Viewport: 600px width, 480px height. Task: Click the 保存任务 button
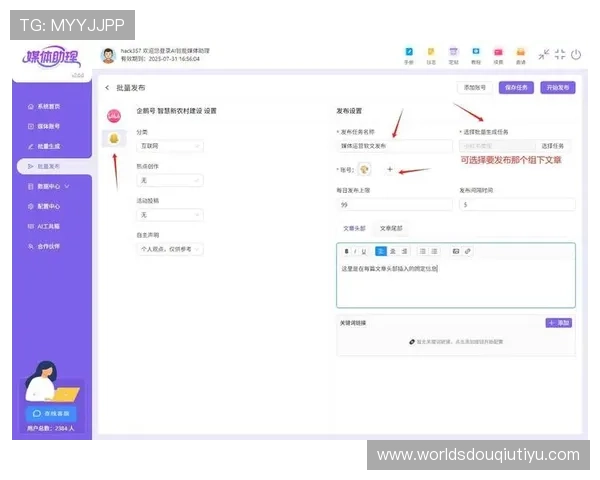[516, 88]
